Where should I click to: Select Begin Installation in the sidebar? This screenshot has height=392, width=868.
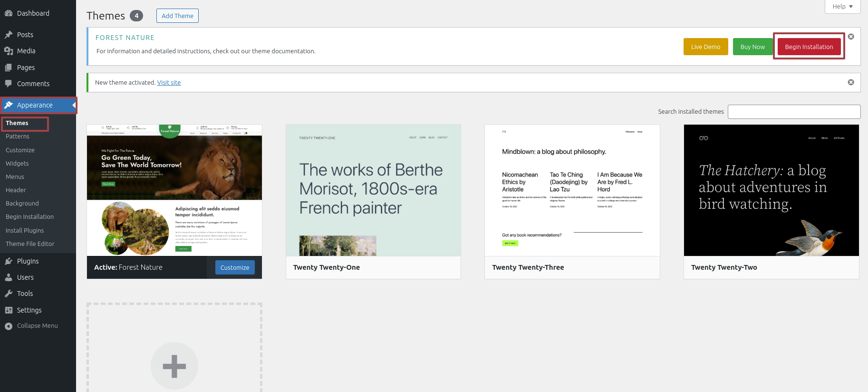point(29,216)
